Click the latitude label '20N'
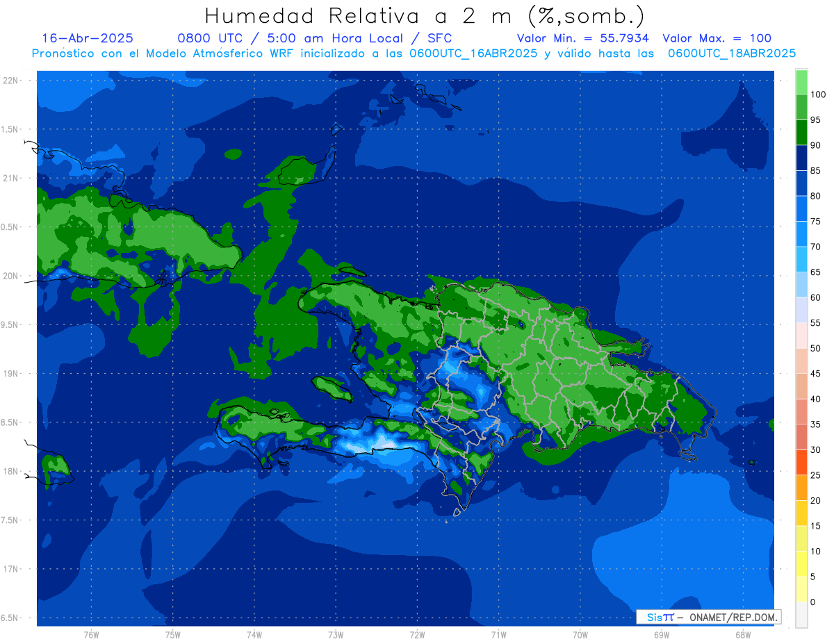Viewport: 834px width, 644px height. [x=10, y=276]
